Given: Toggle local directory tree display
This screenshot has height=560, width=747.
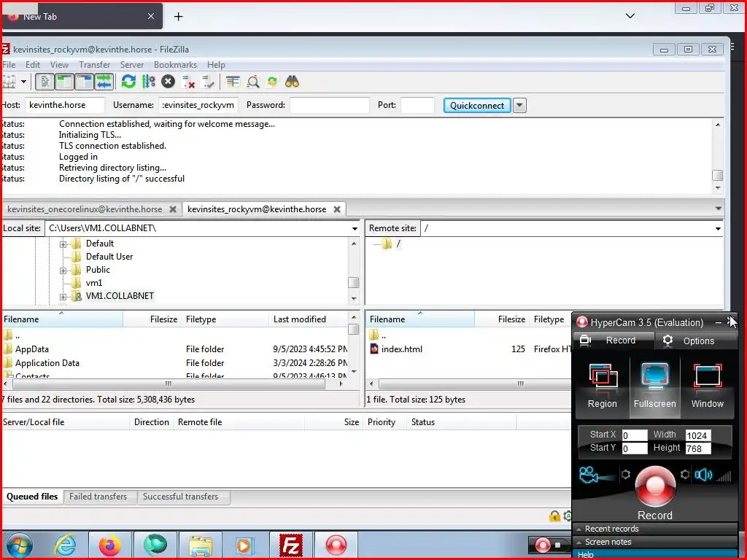Looking at the screenshot, I should point(64,82).
